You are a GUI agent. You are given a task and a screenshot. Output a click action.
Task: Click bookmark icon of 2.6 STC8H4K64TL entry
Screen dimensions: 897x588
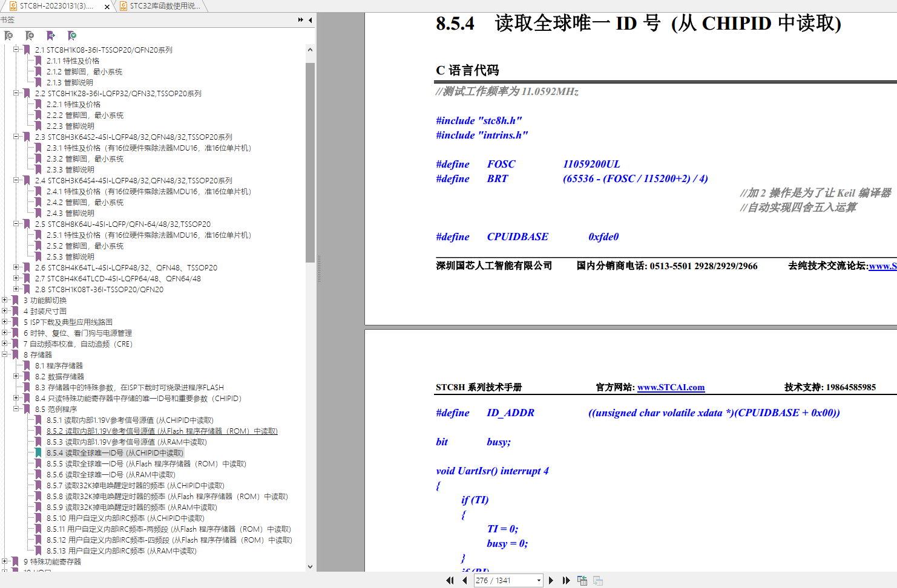[x=27, y=267]
